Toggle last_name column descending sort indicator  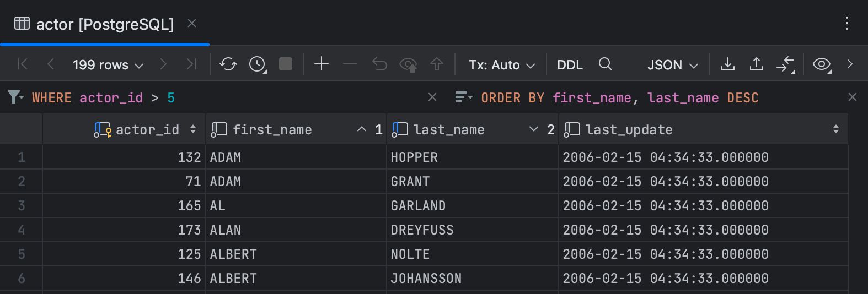pyautogui.click(x=533, y=129)
